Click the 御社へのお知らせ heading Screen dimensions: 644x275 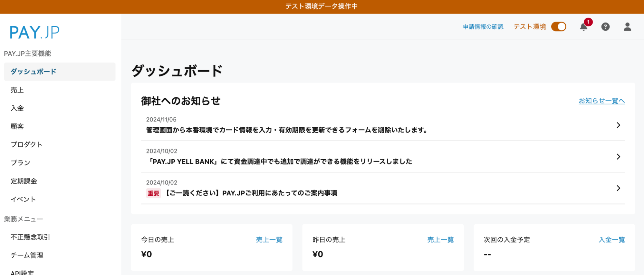click(181, 101)
